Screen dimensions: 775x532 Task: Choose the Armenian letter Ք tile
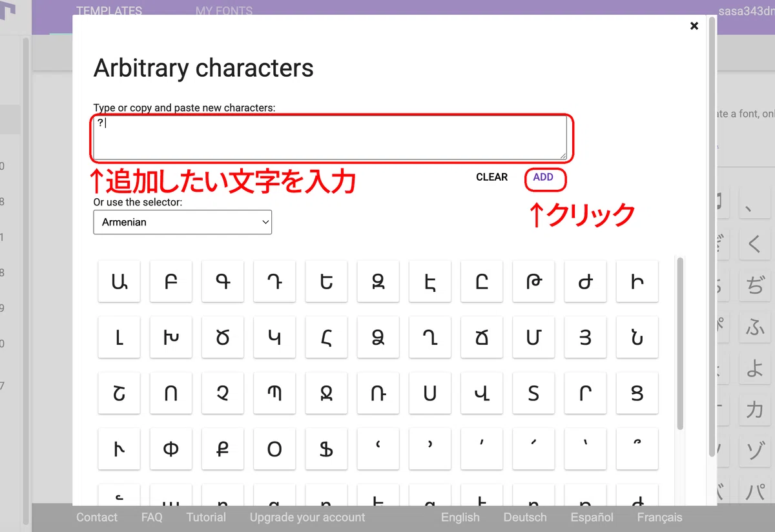click(223, 449)
